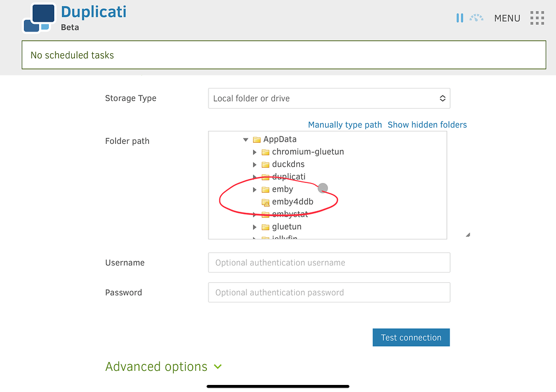Click the duplicati folder icon
The image size is (556, 392).
tap(265, 176)
